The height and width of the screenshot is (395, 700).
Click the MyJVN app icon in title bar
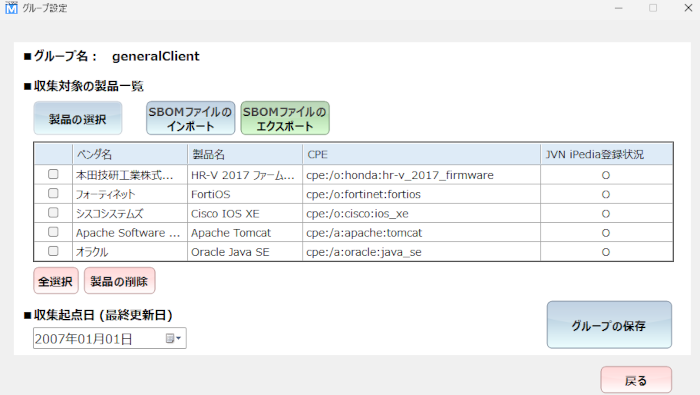click(x=11, y=8)
